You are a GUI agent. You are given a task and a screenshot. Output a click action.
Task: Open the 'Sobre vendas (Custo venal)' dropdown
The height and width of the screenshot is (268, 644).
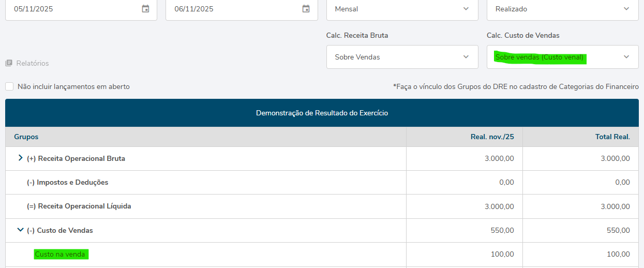562,57
